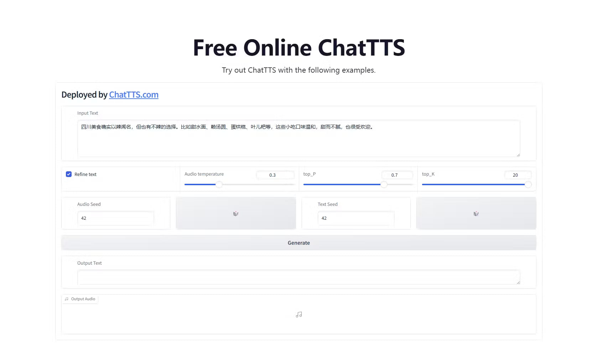Click the 'Text Seed' label
The width and height of the screenshot is (598, 364).
tap(328, 204)
